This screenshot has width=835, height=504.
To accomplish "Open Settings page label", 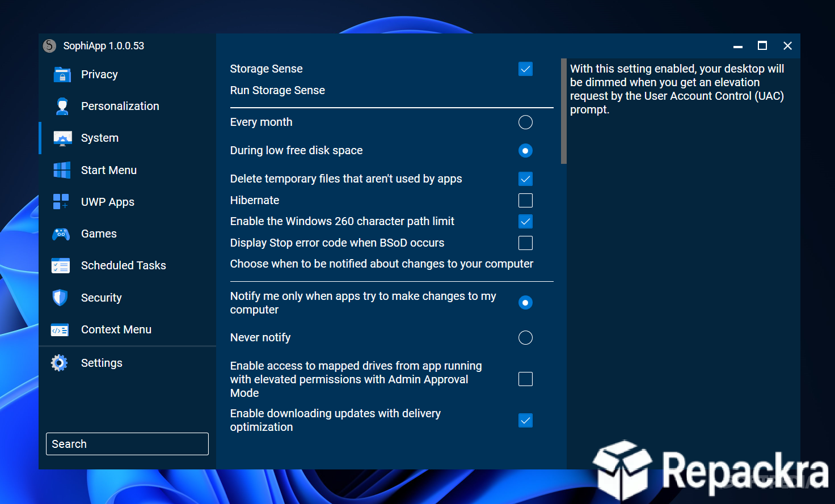I will (102, 363).
